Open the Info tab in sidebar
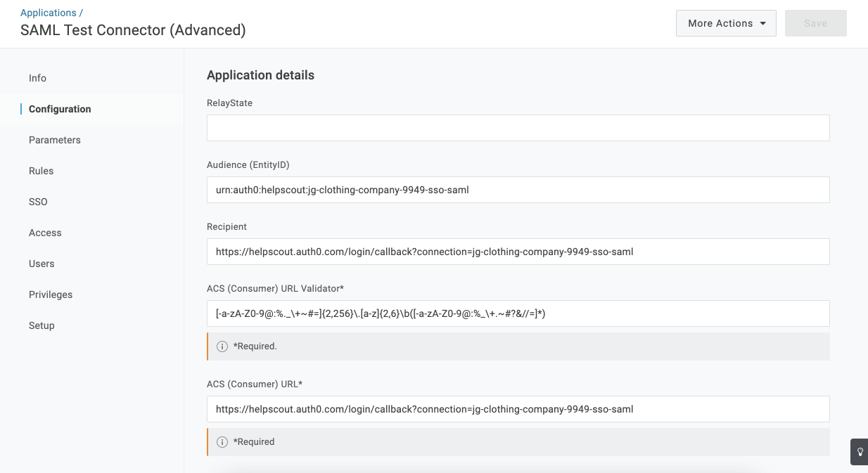This screenshot has height=473, width=868. point(38,78)
